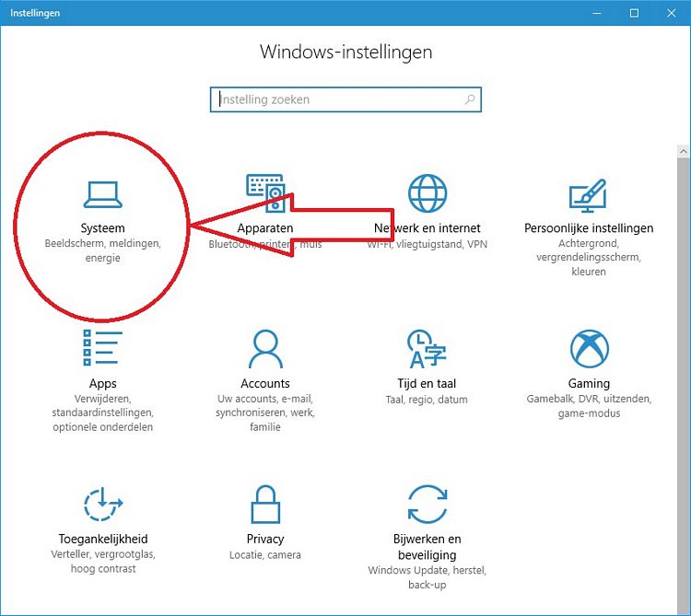Open the Bijwerken en beveiliging title

click(427, 547)
